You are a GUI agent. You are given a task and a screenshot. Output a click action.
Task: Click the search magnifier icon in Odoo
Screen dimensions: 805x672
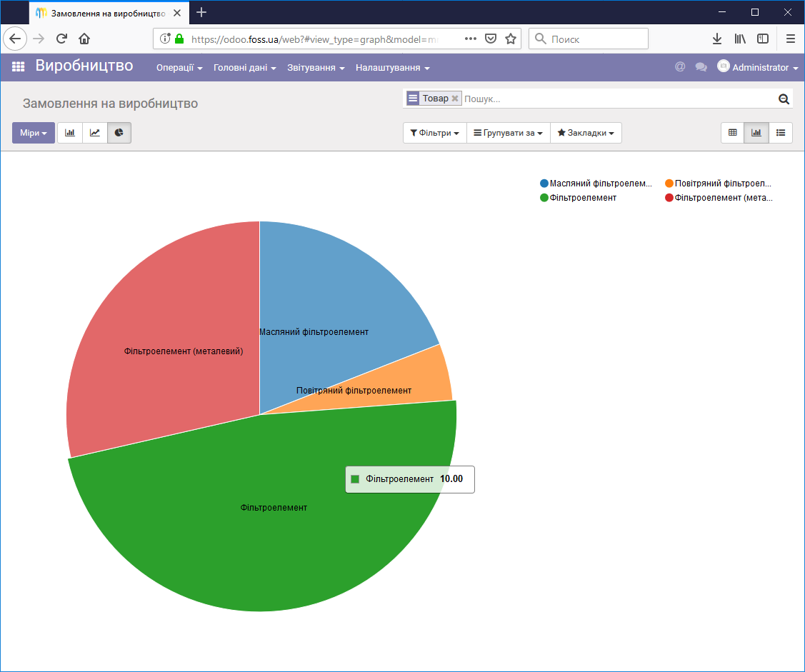tap(784, 99)
